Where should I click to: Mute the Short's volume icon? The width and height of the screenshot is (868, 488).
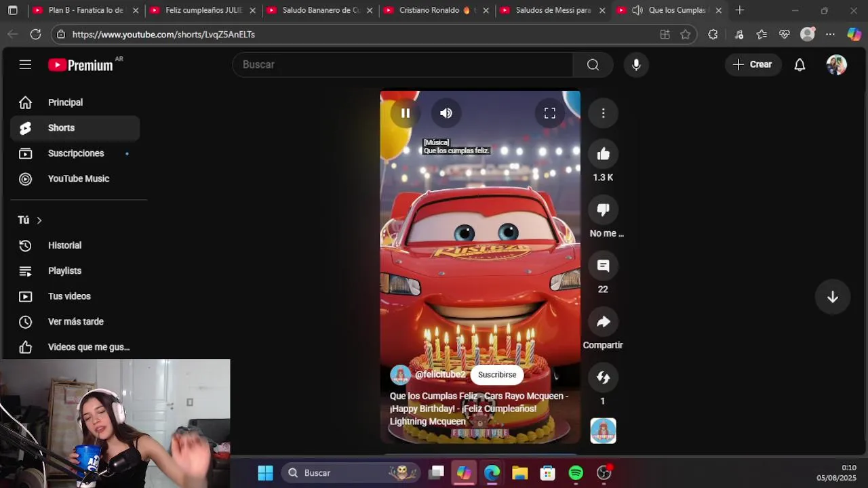[x=446, y=113]
